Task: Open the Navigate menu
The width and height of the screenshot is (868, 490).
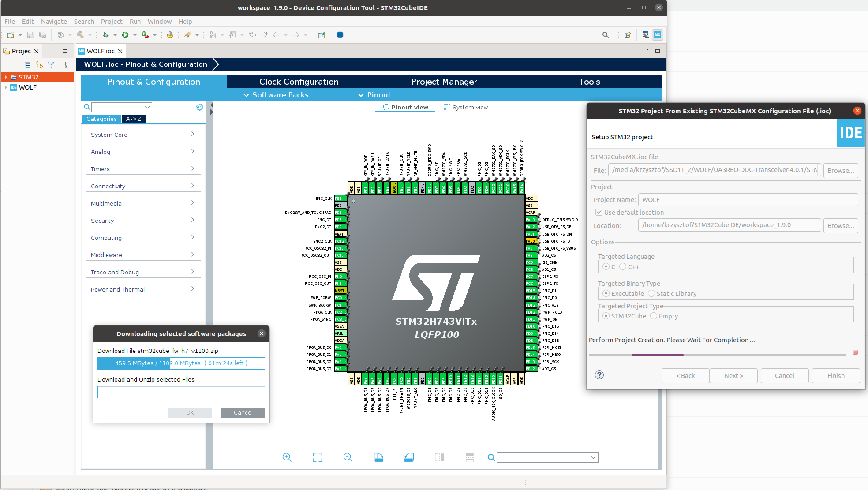Action: click(x=54, y=22)
